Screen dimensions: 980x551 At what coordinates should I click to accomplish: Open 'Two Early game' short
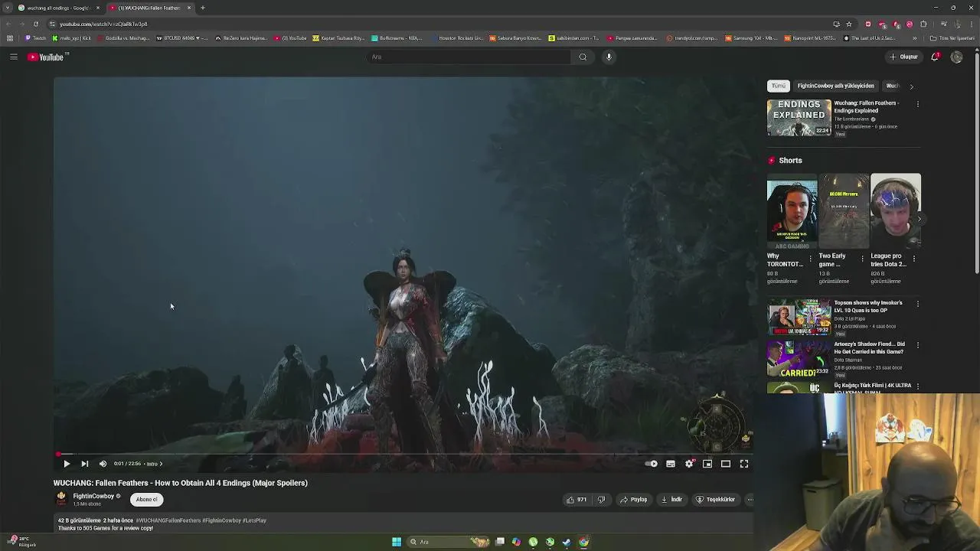pyautogui.click(x=844, y=212)
